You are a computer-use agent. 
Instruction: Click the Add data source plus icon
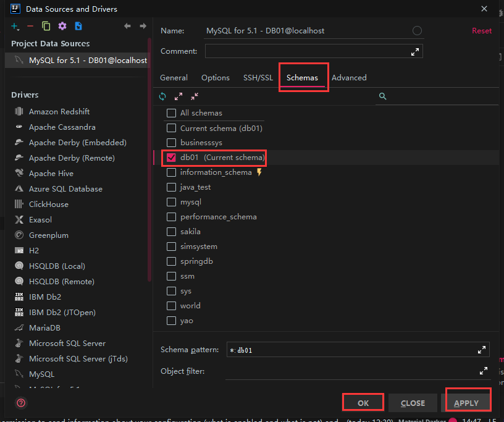coord(15,27)
